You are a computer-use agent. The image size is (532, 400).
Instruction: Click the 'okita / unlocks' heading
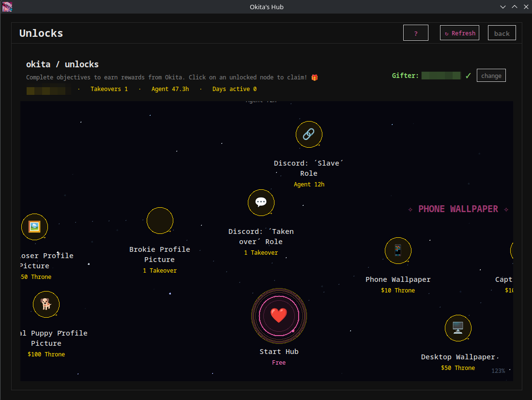[62, 64]
